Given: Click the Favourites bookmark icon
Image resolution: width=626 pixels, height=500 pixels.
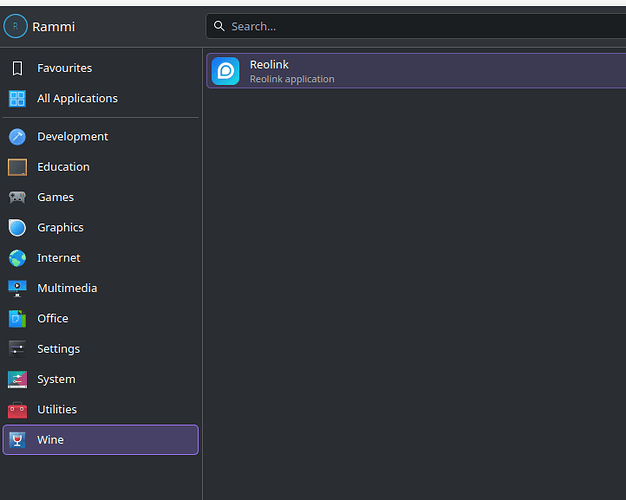Looking at the screenshot, I should [17, 68].
